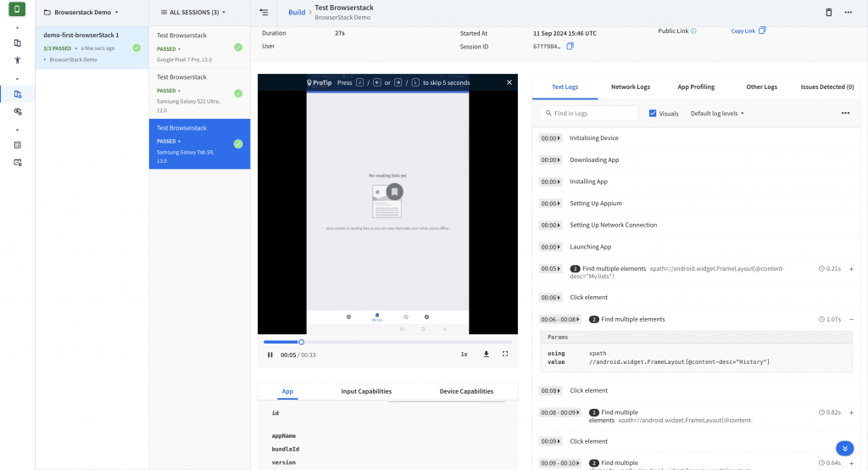Select the highlighted builds sidebar icon
This screenshot has width=868, height=470.
click(x=18, y=94)
